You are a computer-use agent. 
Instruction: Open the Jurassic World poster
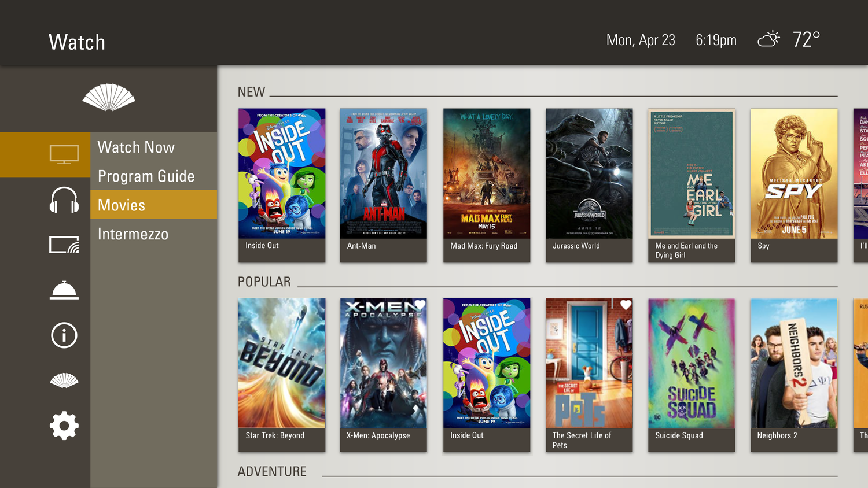click(x=589, y=173)
